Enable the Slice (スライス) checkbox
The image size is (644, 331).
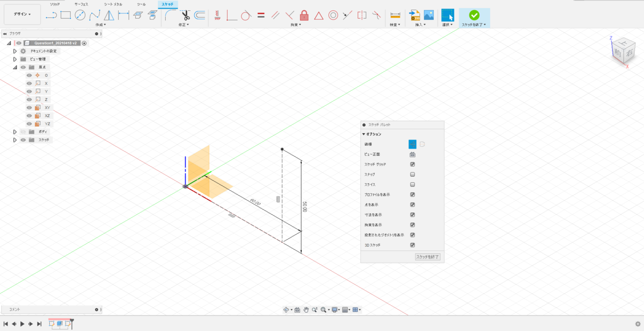point(413,184)
